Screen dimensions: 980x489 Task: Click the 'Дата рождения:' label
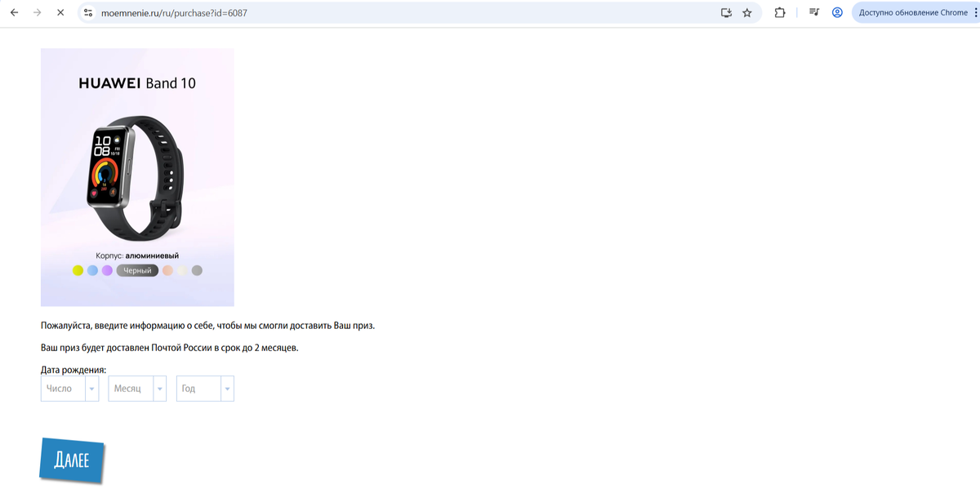[x=73, y=370]
